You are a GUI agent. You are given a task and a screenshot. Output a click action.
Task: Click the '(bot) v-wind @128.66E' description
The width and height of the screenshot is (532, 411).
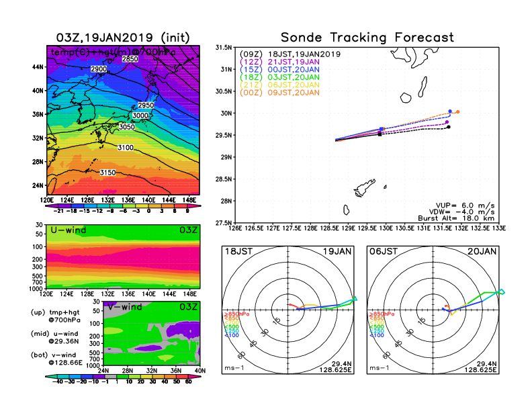tap(56, 359)
